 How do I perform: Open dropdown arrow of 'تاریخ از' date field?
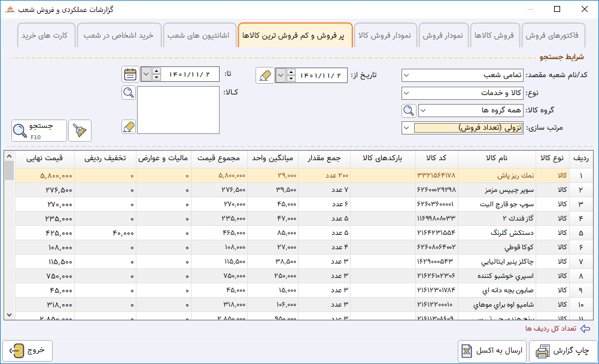(x=281, y=75)
